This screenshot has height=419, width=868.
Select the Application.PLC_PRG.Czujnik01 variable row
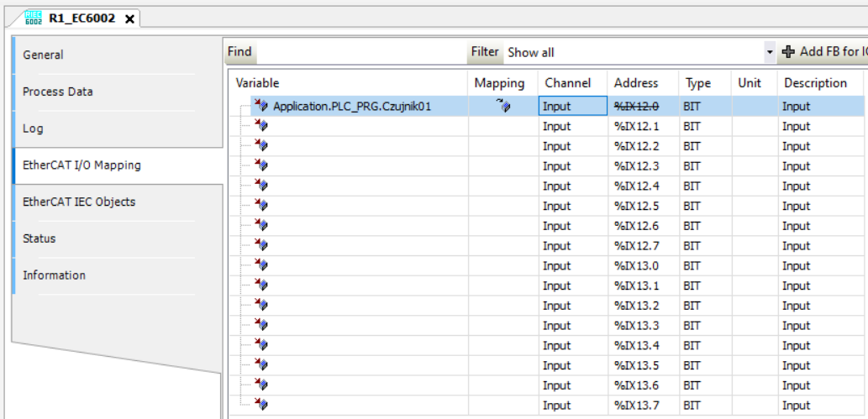(x=352, y=106)
